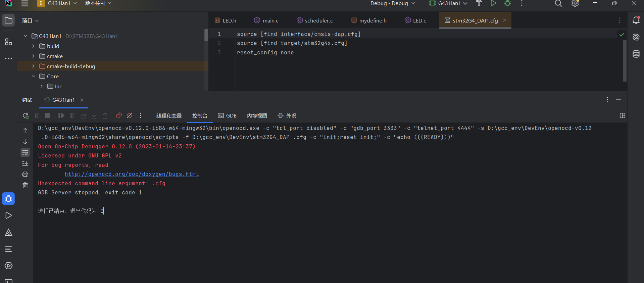Image resolution: width=644 pixels, height=283 pixels.
Task: Toggle Mute Breakpoints in debug toolbar
Action: tap(130, 116)
